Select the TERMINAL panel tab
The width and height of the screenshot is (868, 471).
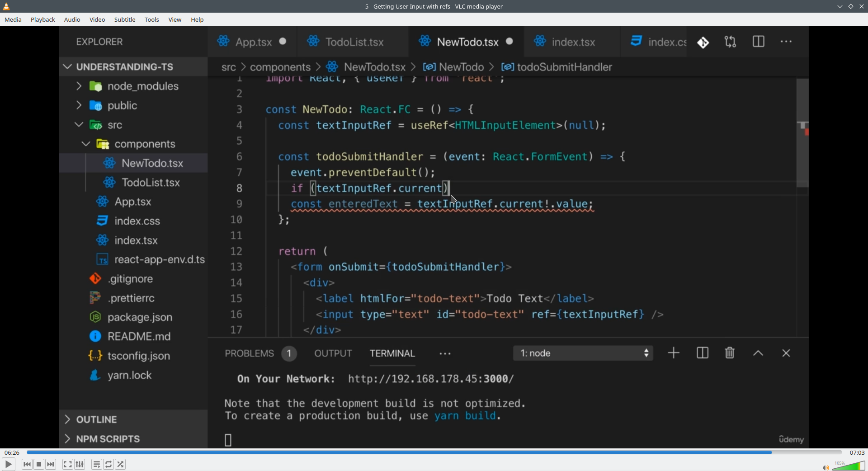pyautogui.click(x=392, y=353)
